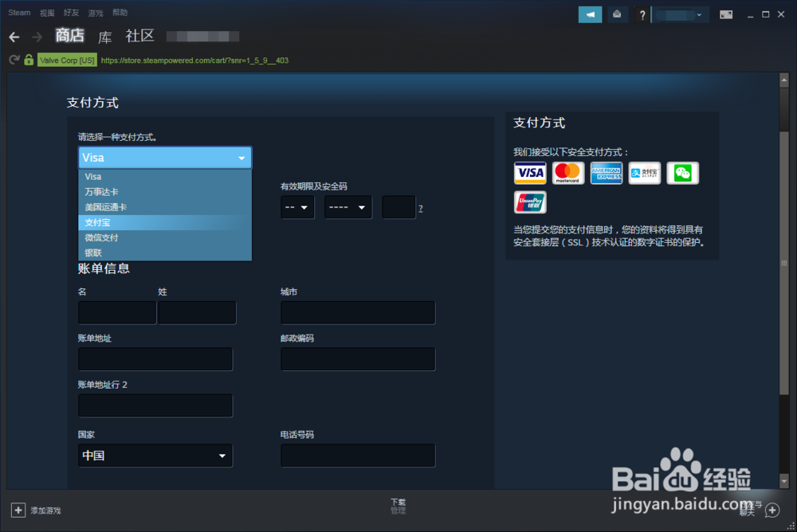Focus the 账单地址 input field
Image resolution: width=797 pixels, height=532 pixels.
155,359
